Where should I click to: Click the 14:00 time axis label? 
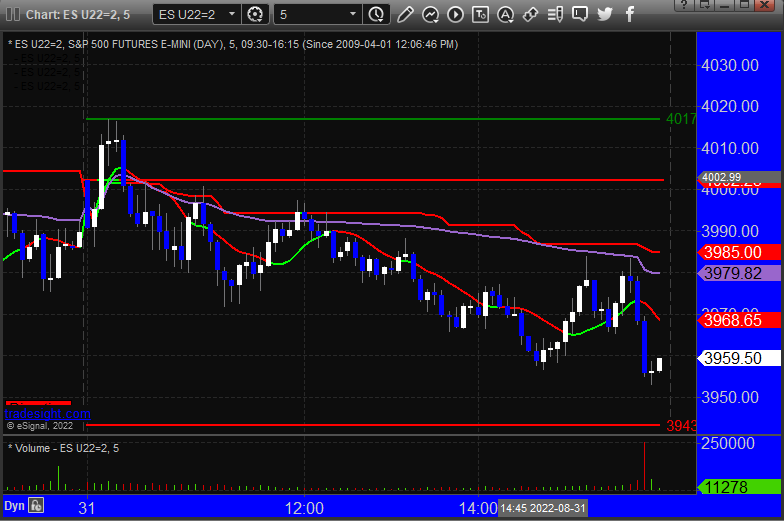478,508
